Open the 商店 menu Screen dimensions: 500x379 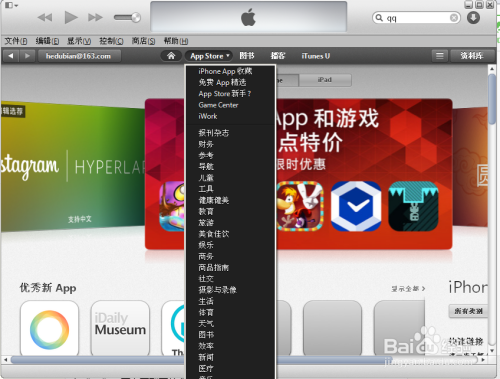click(x=143, y=41)
